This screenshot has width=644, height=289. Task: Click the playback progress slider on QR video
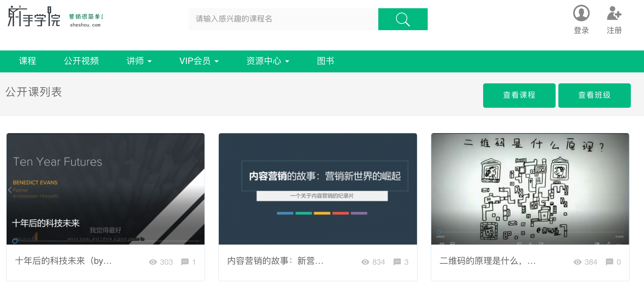439,232
